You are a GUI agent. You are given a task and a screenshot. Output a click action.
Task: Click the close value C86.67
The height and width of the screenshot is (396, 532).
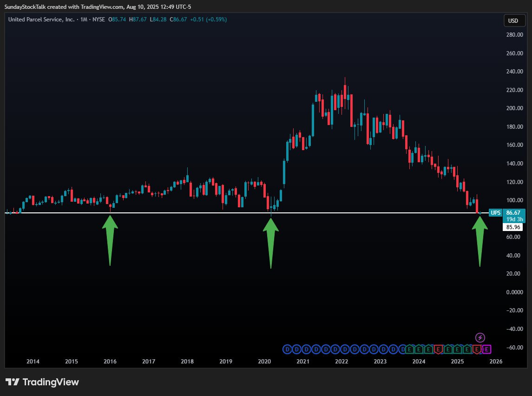178,20
